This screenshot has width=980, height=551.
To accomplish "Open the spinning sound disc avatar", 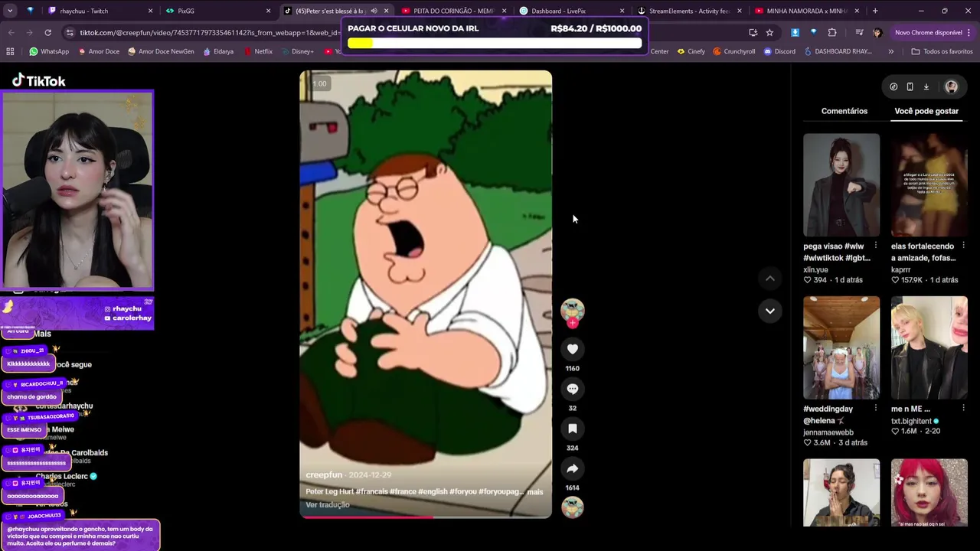I will [572, 507].
